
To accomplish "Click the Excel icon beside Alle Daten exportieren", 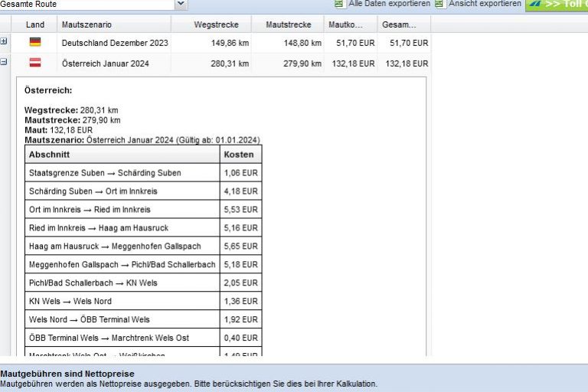I will (x=340, y=4).
